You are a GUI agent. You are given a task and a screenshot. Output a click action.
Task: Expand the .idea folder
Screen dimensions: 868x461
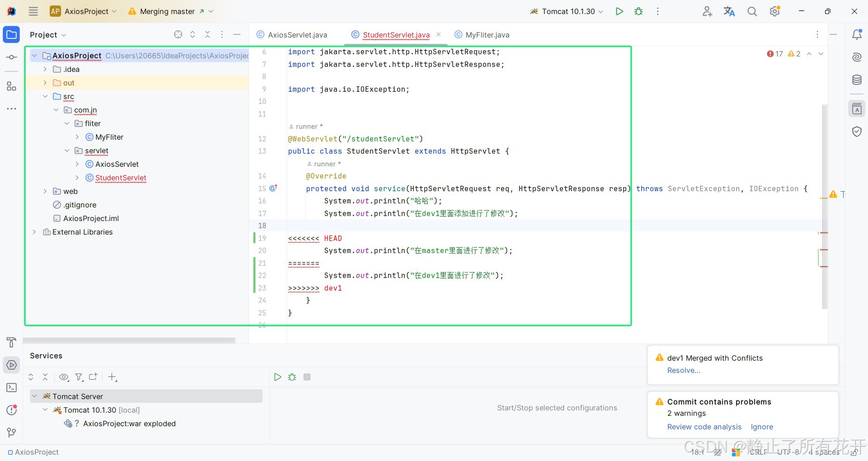pyautogui.click(x=45, y=69)
